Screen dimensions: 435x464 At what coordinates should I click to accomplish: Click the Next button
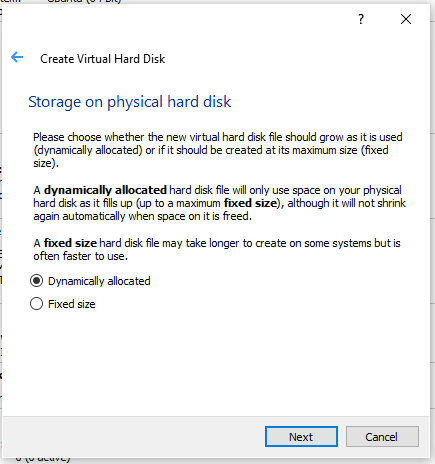(x=301, y=437)
